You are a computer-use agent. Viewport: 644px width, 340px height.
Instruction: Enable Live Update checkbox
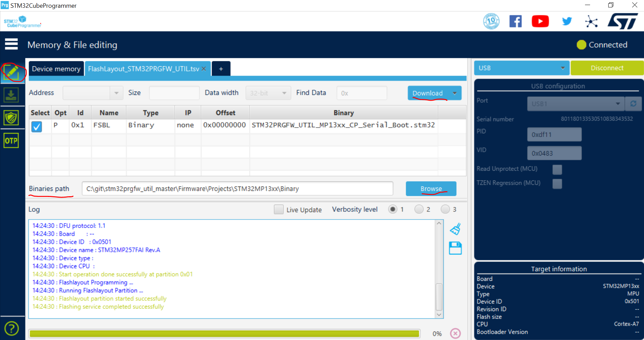279,209
